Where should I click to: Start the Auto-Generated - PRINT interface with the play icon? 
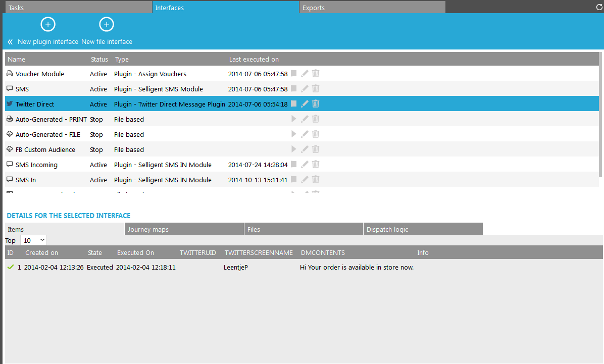pyautogui.click(x=293, y=119)
